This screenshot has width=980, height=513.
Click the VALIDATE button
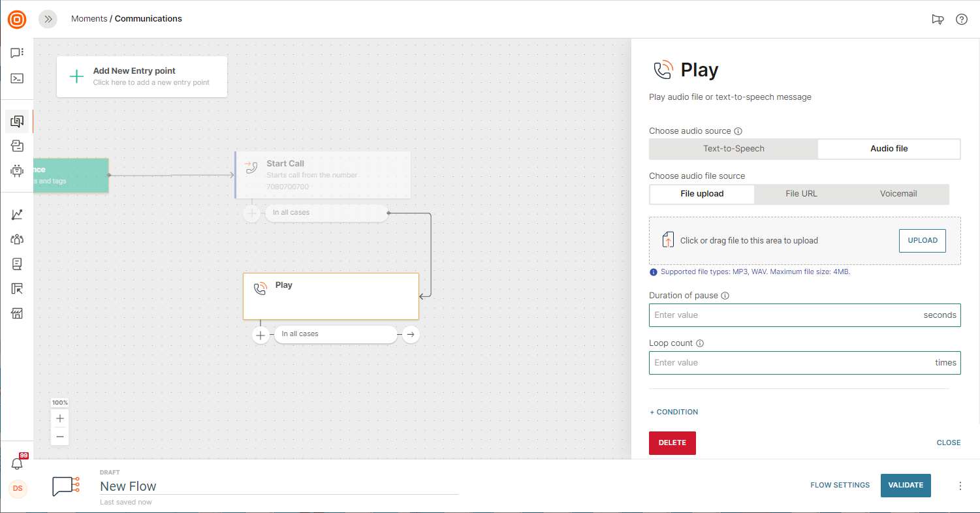[x=906, y=485]
